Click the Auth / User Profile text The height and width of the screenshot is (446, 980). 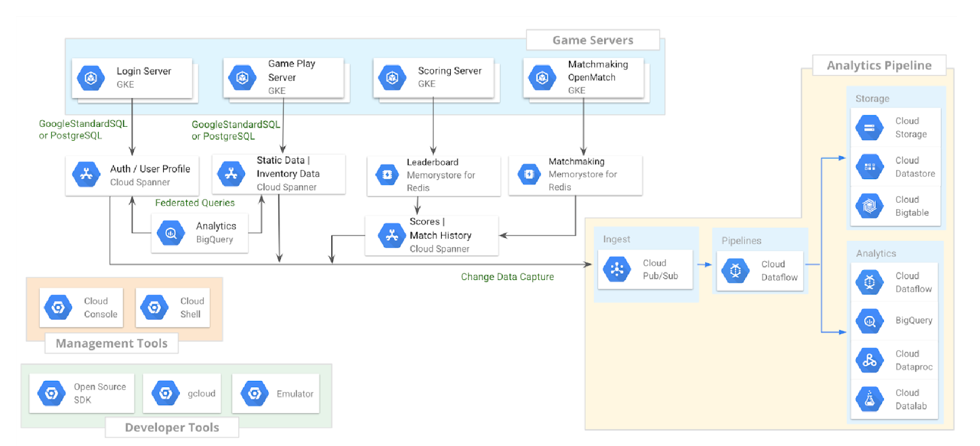click(x=150, y=169)
